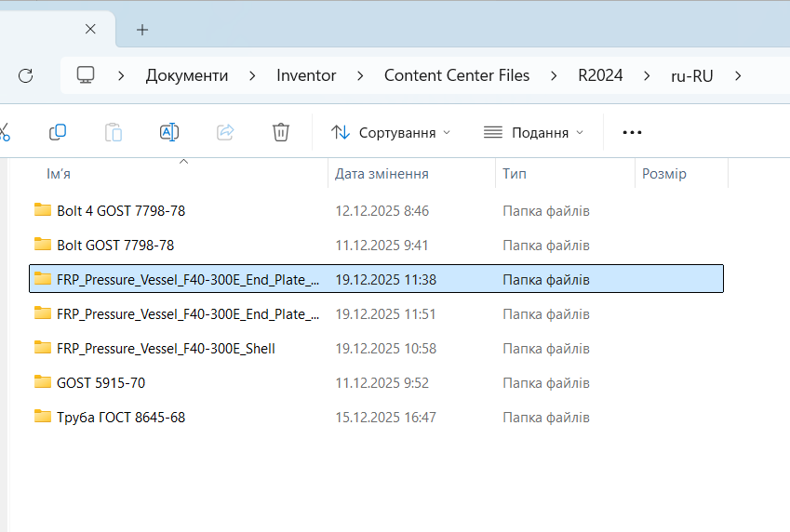790x532 pixels.
Task: Expand chevron after ru-RU in breadcrumb
Action: point(738,75)
